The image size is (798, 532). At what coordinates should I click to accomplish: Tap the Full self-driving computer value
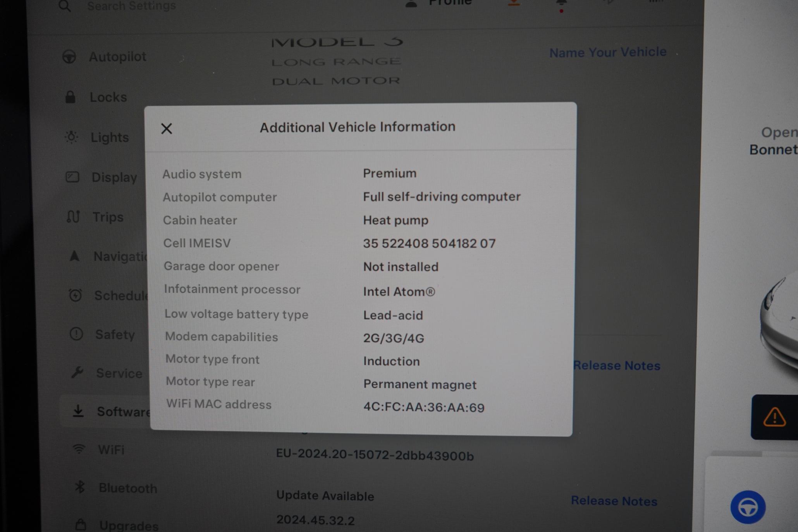point(442,197)
